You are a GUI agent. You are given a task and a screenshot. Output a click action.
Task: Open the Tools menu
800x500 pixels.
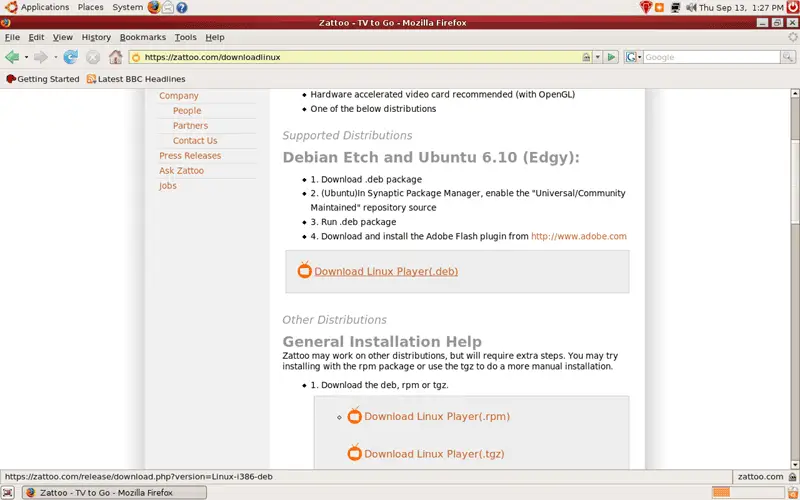pyautogui.click(x=185, y=37)
